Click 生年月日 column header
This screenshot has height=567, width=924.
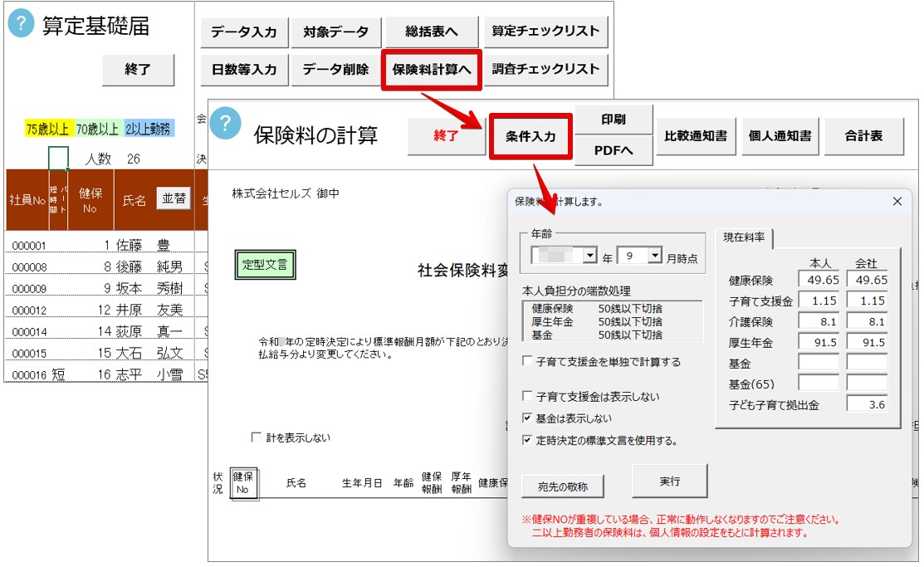(x=362, y=482)
